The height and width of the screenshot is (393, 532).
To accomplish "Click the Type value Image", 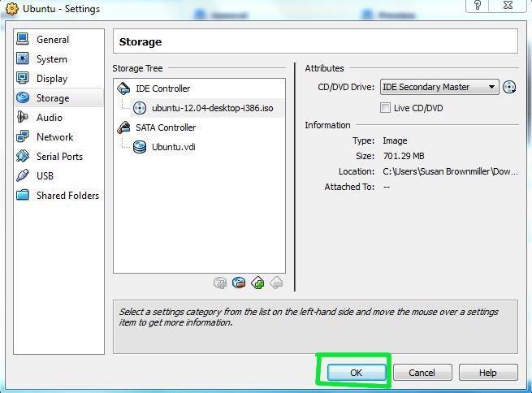I will click(x=395, y=140).
